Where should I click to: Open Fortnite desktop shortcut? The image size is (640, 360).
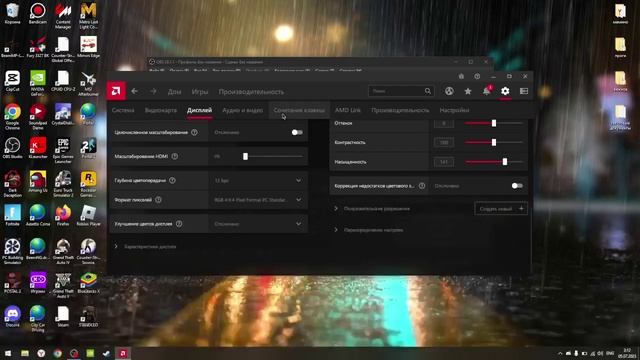[x=13, y=216]
